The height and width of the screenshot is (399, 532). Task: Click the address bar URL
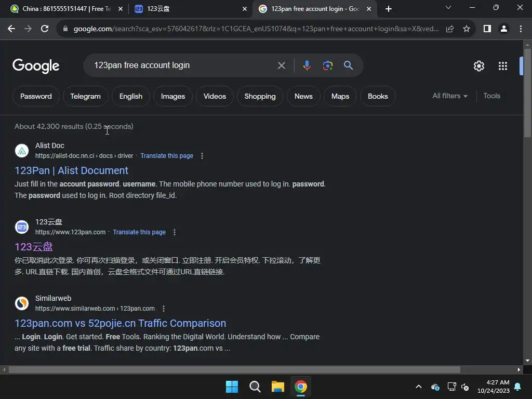pos(256,29)
